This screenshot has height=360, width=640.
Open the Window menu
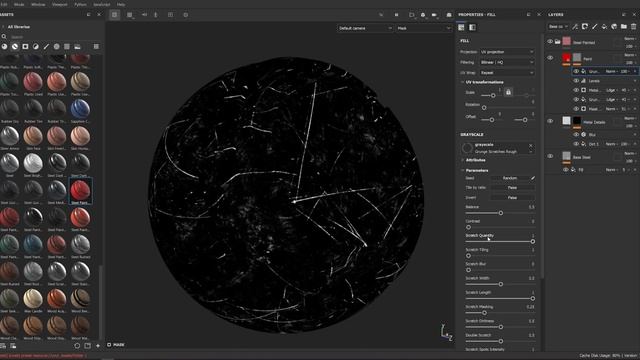pos(38,4)
